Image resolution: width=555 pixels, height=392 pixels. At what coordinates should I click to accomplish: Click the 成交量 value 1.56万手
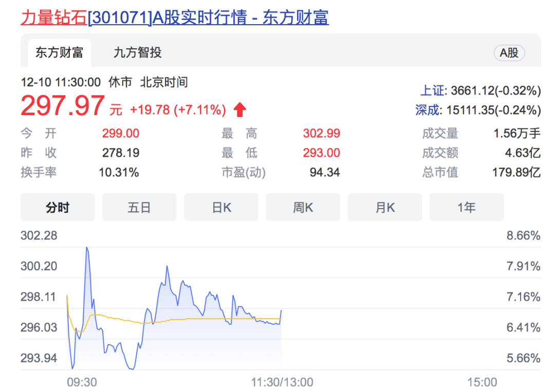pos(517,134)
